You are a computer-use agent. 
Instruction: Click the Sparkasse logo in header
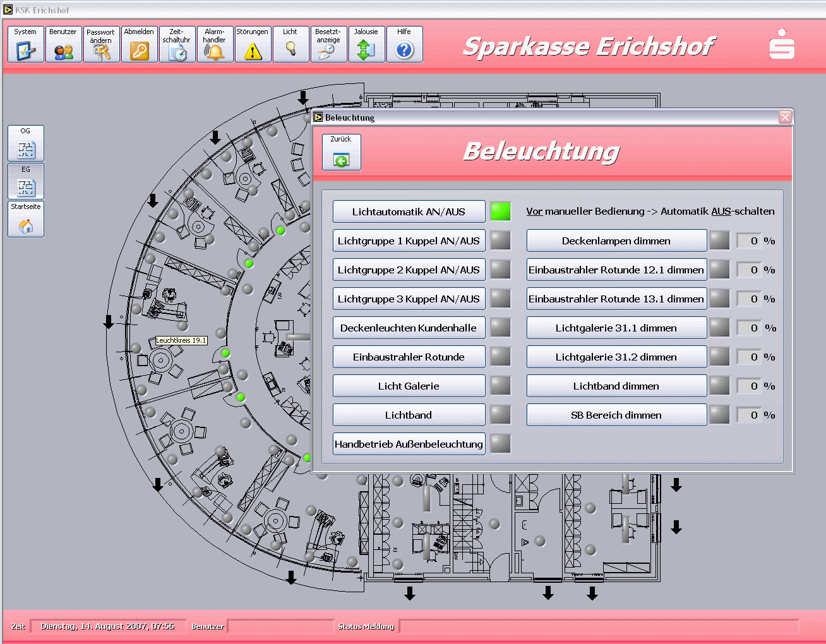(x=782, y=44)
